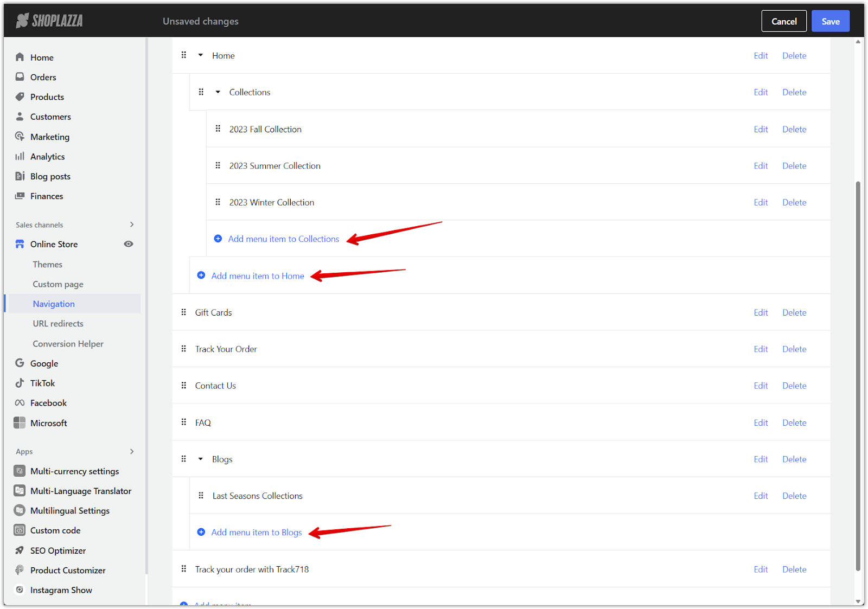Click the Marketing target icon
The height and width of the screenshot is (609, 868).
tap(20, 137)
